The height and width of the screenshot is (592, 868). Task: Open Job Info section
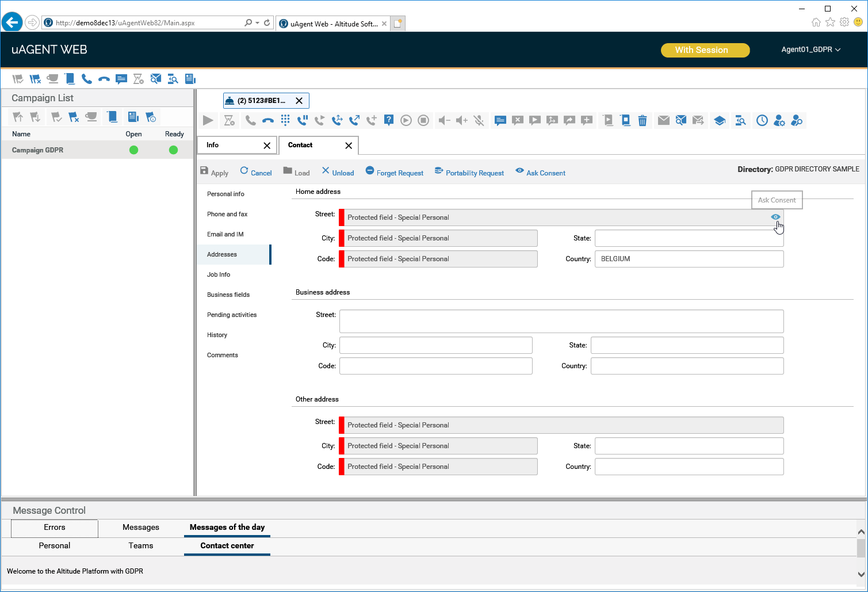pos(219,274)
